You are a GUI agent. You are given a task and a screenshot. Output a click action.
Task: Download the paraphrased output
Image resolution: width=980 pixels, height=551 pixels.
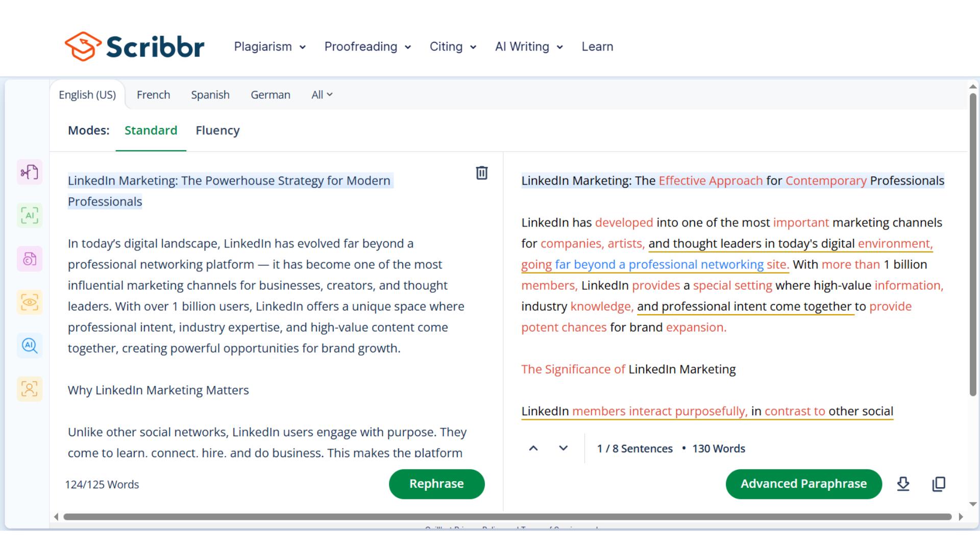coord(903,484)
